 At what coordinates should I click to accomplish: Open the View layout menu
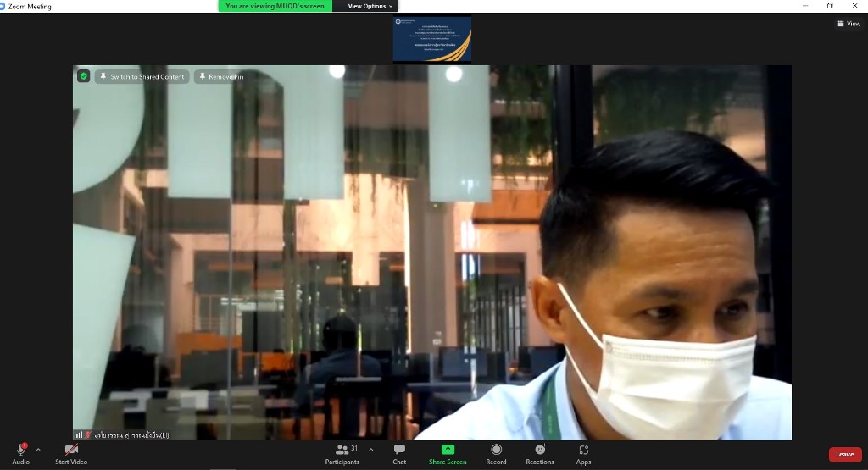pyautogui.click(x=849, y=24)
